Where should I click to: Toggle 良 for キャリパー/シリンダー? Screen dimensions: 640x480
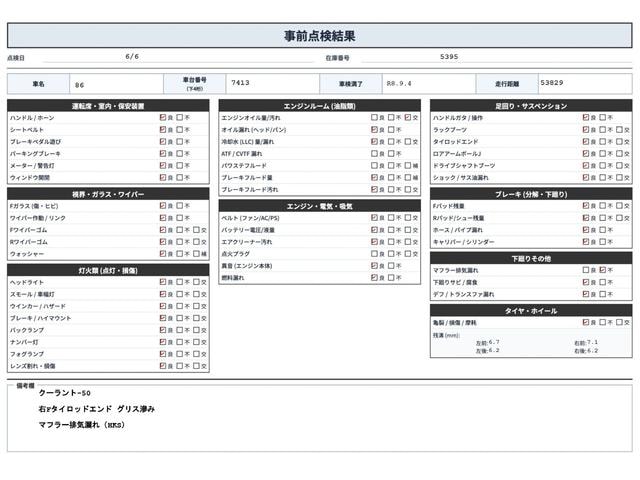586,242
